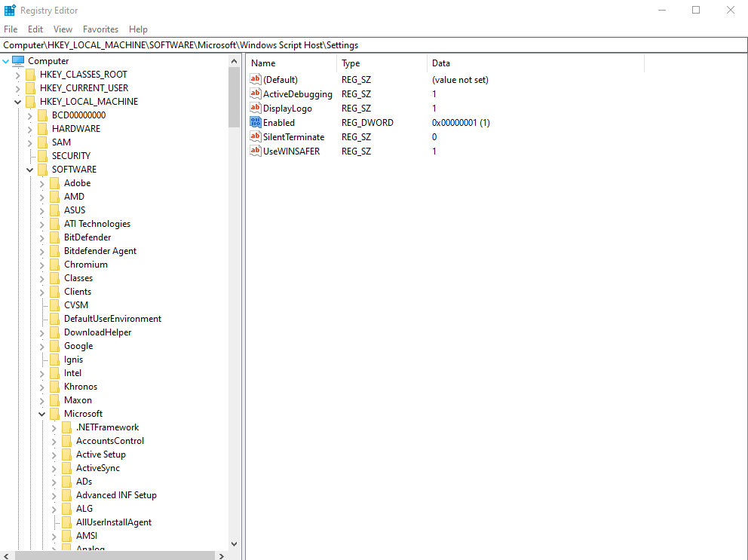Select the DefaultUserEnvironment key

click(112, 319)
